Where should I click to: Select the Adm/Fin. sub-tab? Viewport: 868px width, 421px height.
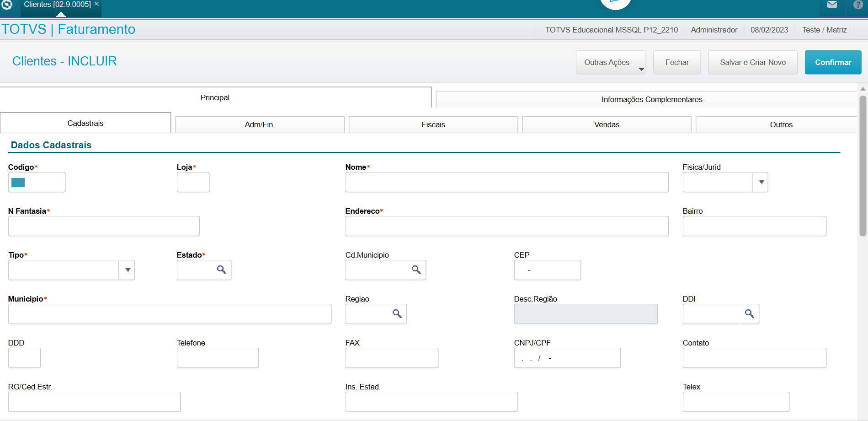(x=260, y=124)
